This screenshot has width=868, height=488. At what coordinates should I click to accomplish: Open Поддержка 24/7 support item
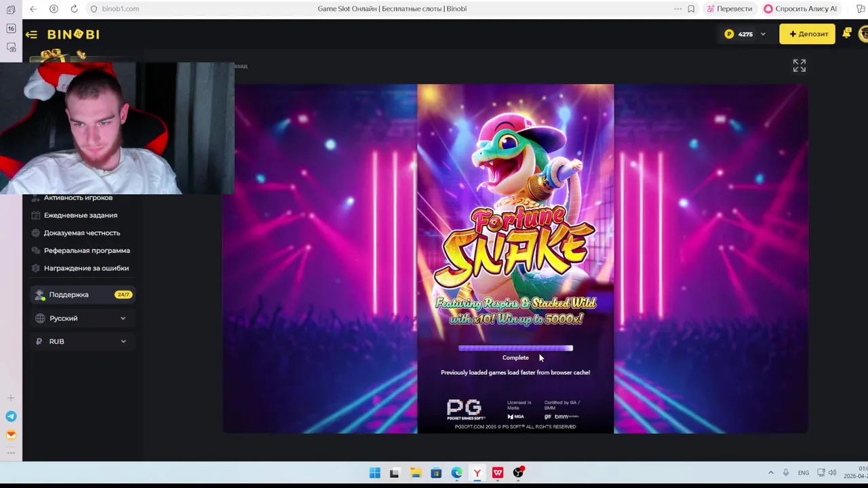pyautogui.click(x=82, y=294)
